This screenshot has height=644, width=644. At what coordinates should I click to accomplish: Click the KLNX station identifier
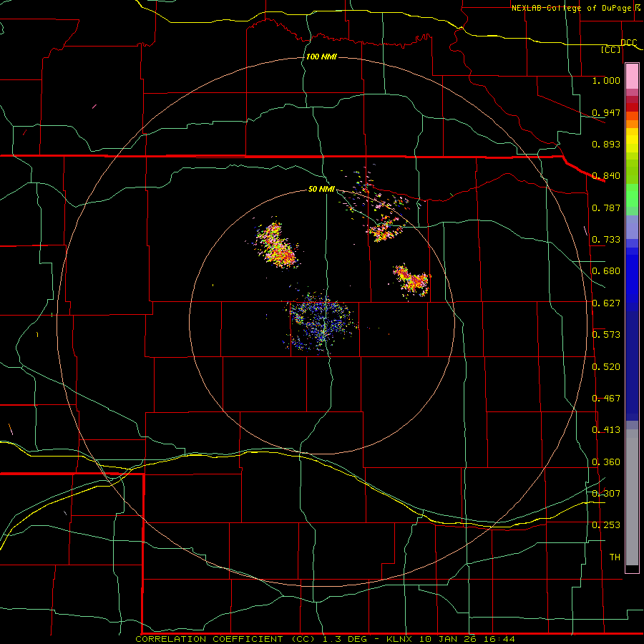coord(400,639)
